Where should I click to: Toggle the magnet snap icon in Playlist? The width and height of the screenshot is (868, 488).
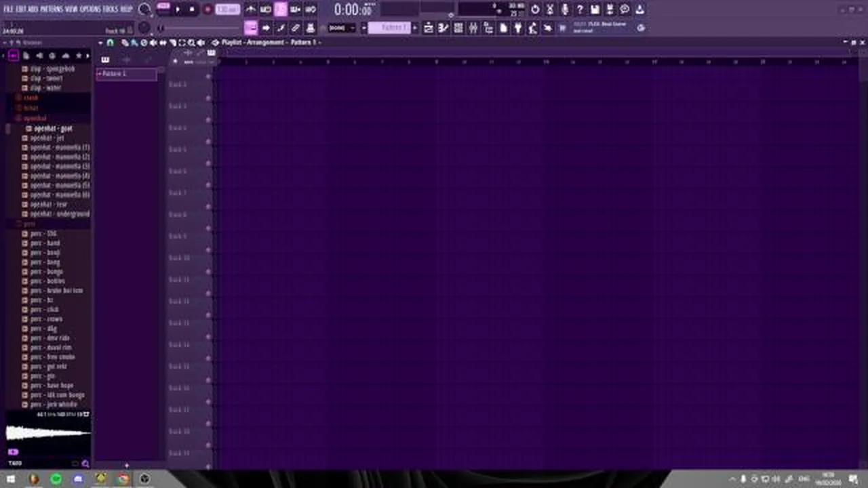[x=110, y=43]
